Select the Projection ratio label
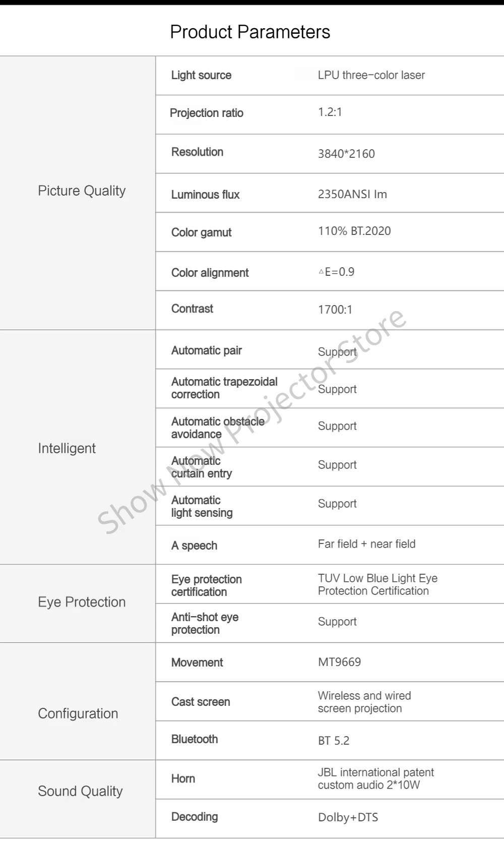This screenshot has width=504, height=845. click(x=207, y=113)
